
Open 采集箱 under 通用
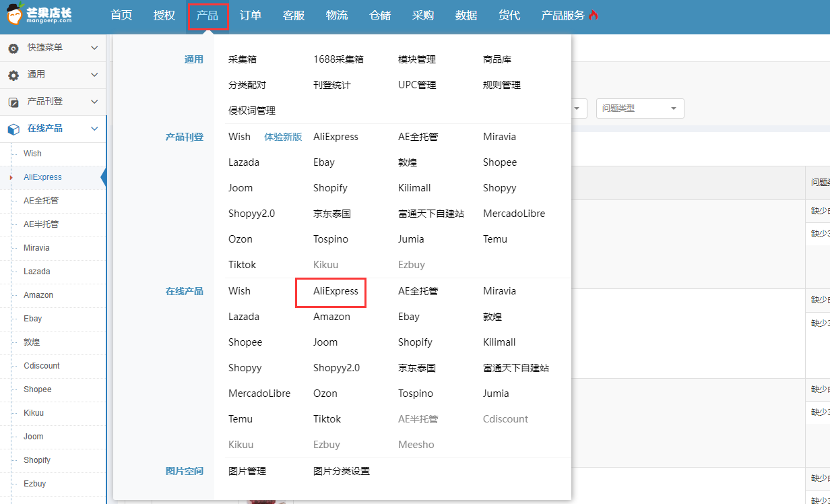click(243, 59)
